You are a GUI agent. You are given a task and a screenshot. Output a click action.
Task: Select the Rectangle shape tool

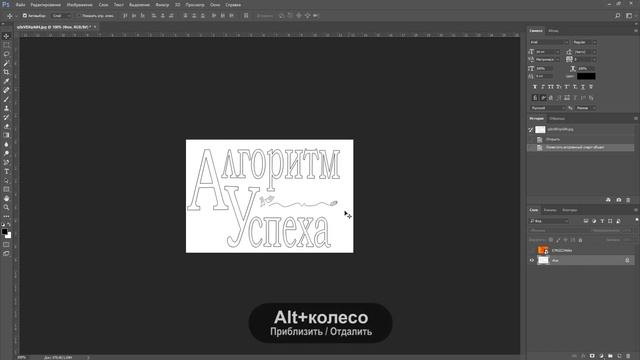6,189
